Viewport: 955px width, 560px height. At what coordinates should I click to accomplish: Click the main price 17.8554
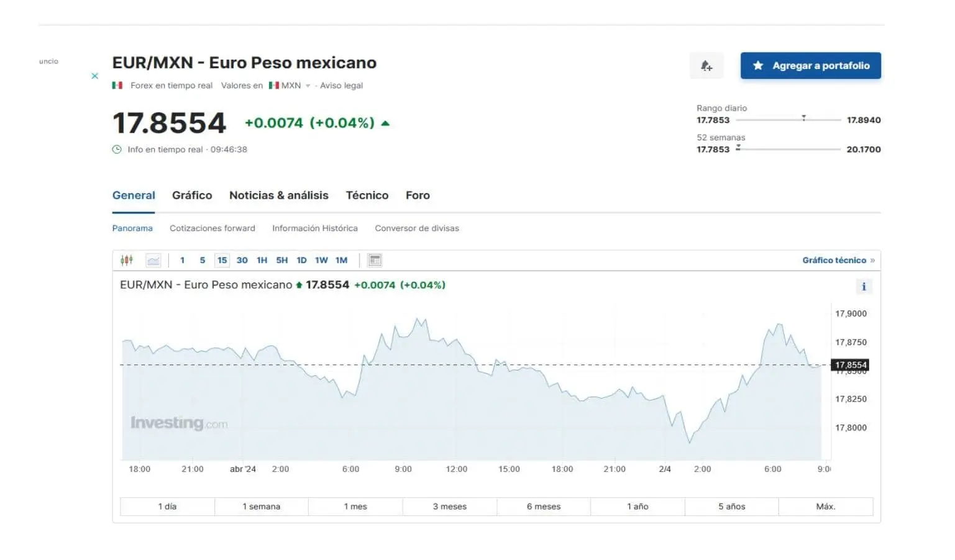coord(169,123)
